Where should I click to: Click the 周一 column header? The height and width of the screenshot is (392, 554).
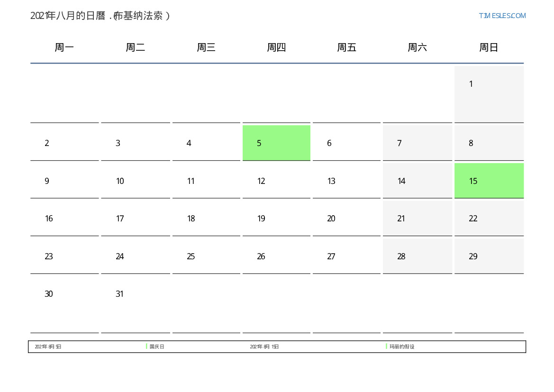[x=64, y=47]
